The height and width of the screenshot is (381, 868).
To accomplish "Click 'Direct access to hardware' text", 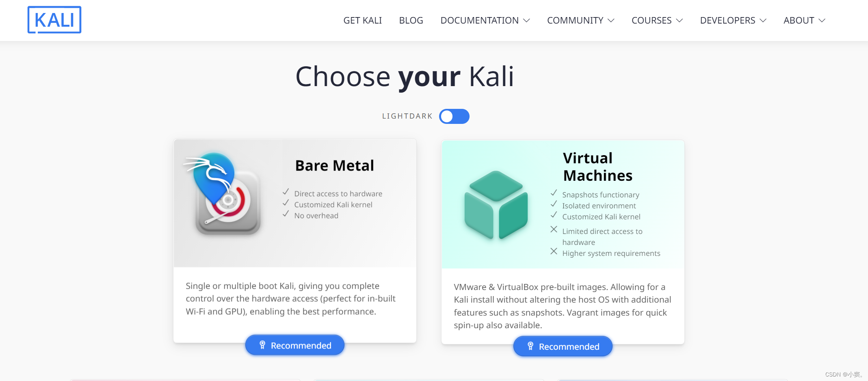I will (x=338, y=194).
